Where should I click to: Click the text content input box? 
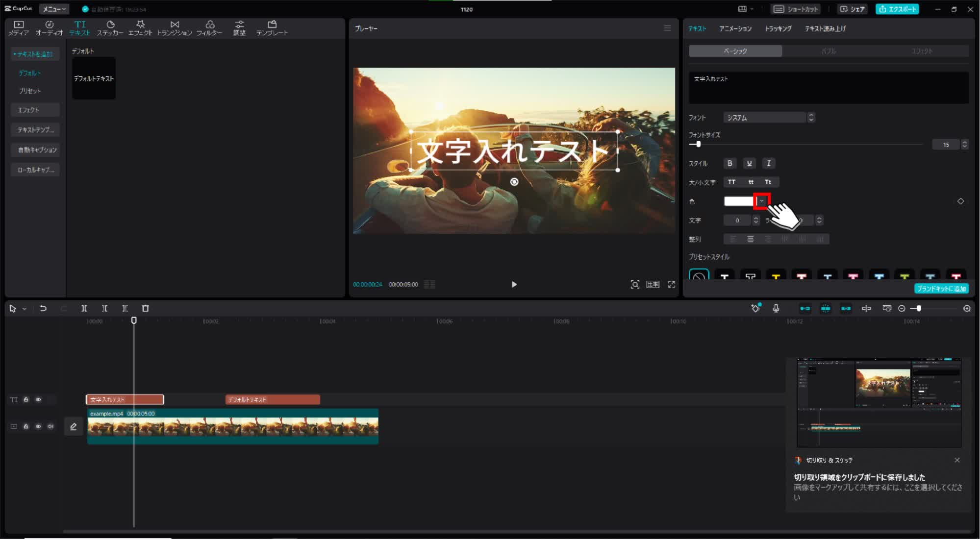829,88
